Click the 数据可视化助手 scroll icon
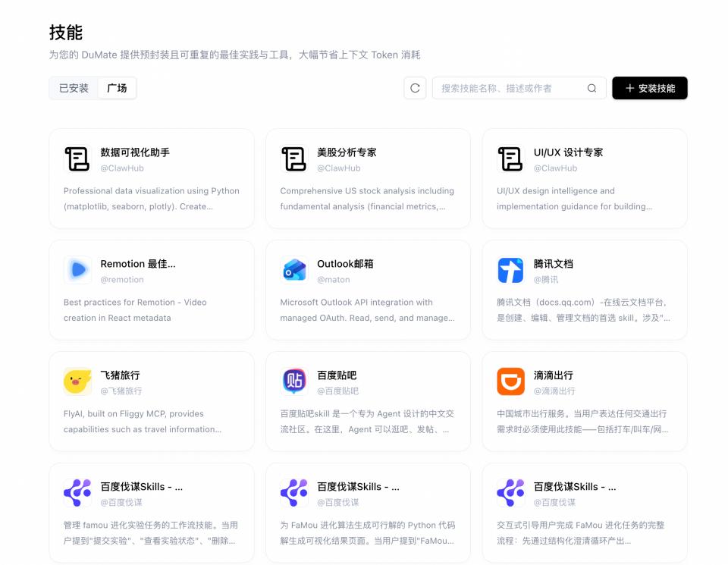The width and height of the screenshot is (728, 565). (77, 159)
